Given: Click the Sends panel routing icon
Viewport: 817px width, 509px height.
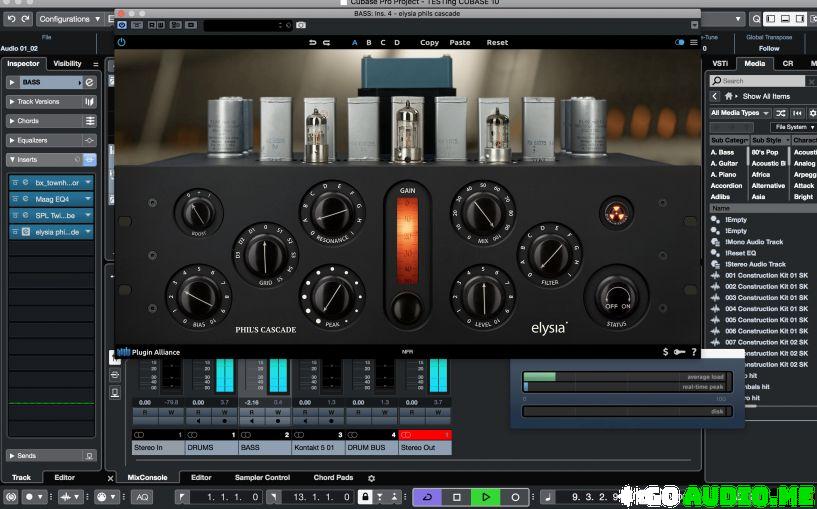Looking at the screenshot, I should [89, 456].
